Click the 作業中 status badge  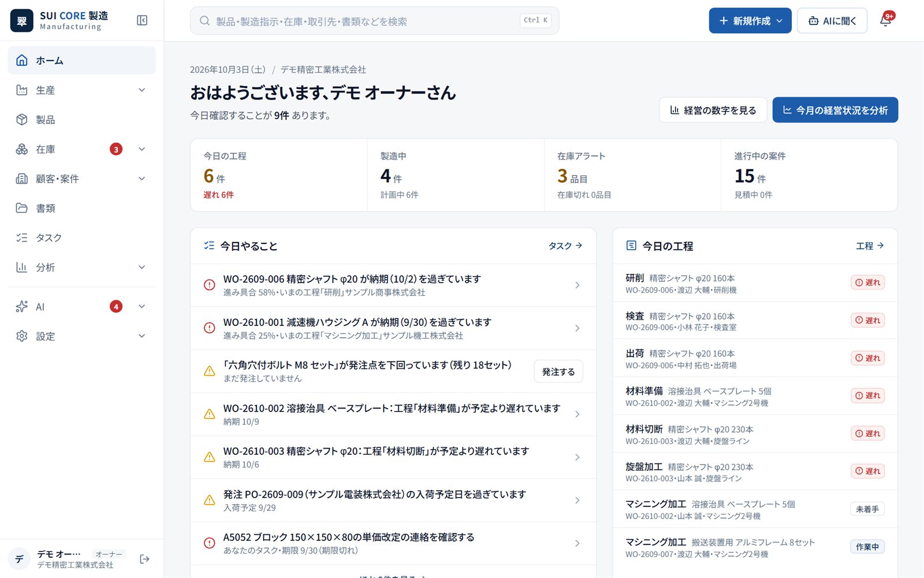click(867, 547)
